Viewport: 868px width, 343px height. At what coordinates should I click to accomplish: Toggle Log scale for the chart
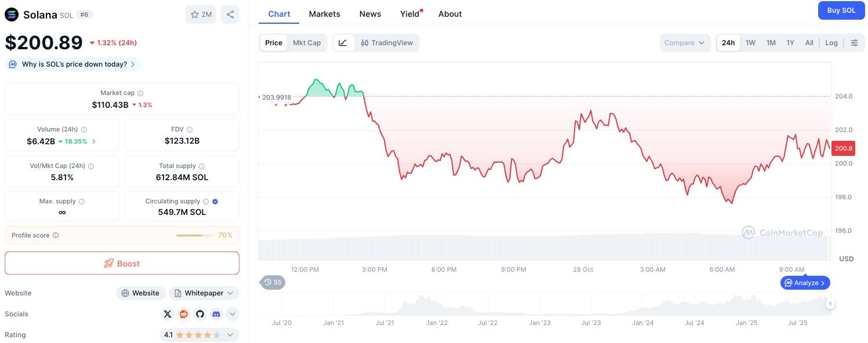831,42
